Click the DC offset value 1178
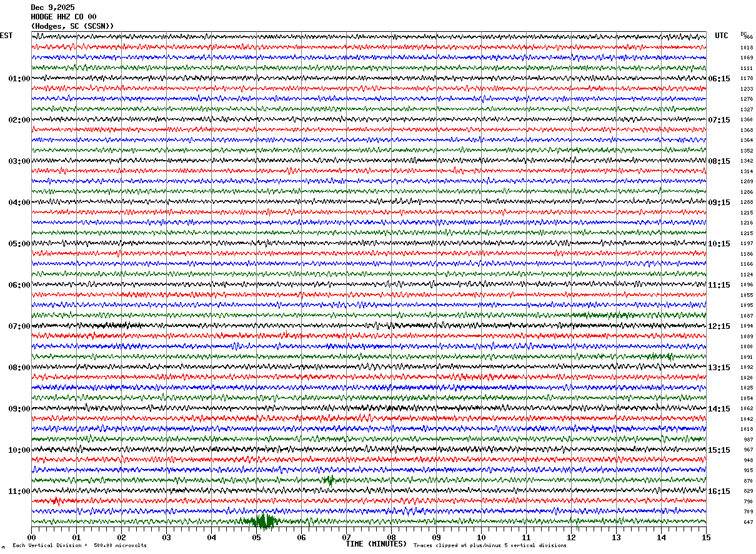Screen dimensions: 756x554 point(747,79)
